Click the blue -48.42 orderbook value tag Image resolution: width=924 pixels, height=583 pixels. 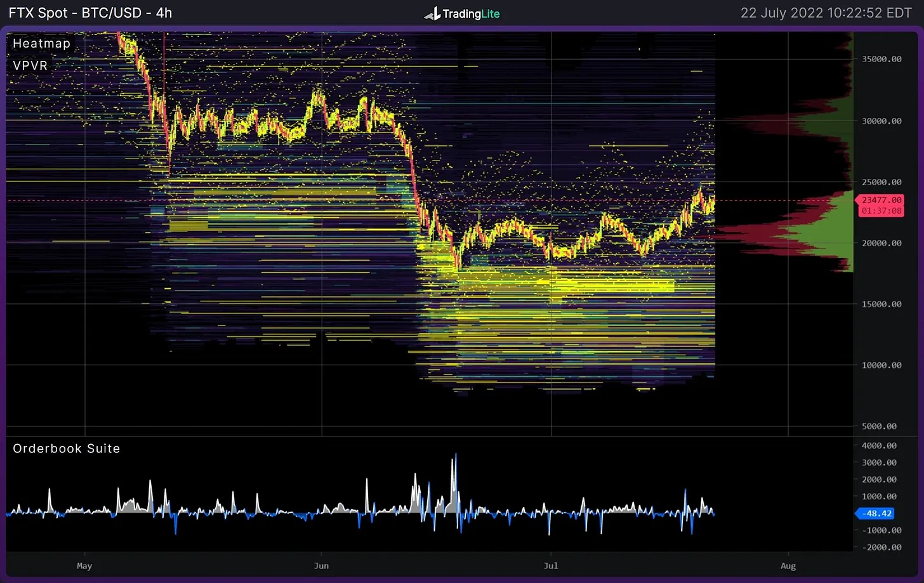click(878, 513)
